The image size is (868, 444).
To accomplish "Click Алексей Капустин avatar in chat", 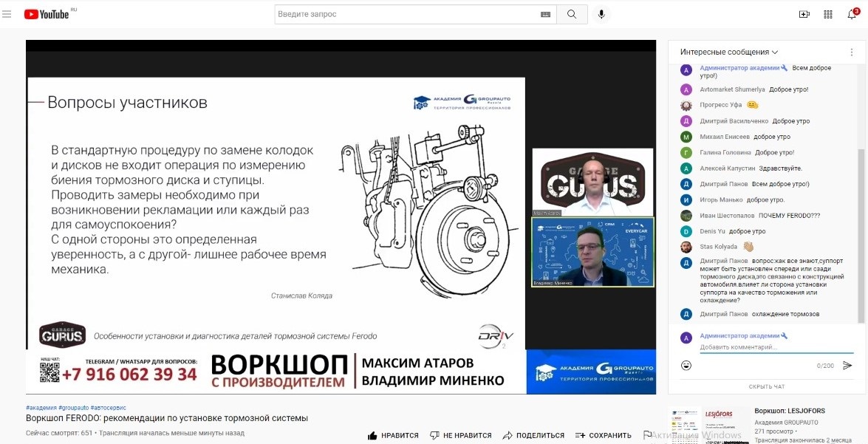I will click(686, 168).
